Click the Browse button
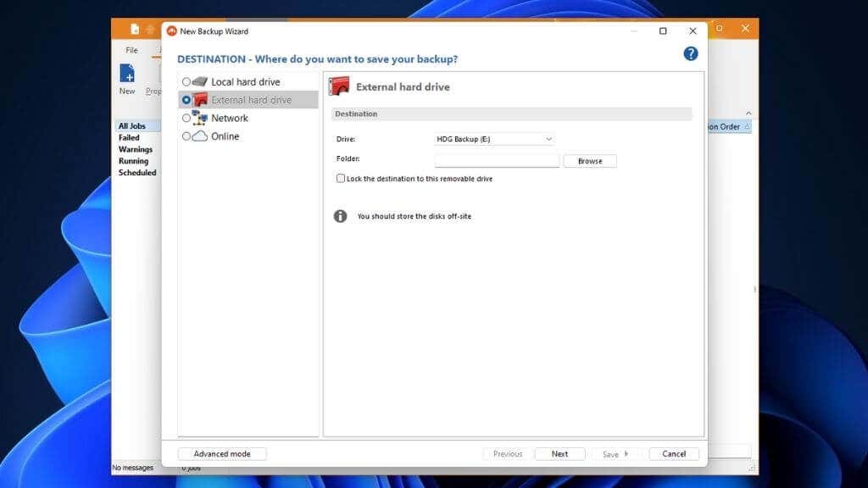 click(x=590, y=161)
